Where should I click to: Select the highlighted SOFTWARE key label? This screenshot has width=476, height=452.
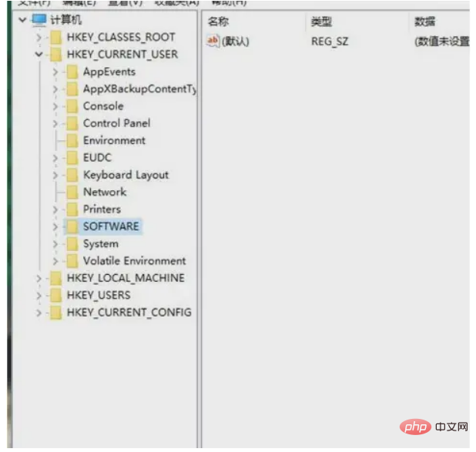[111, 226]
